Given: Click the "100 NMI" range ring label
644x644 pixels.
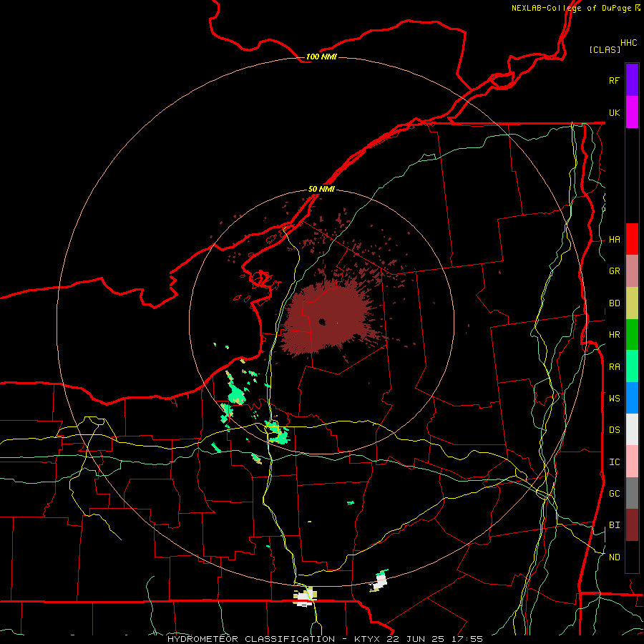Looking at the screenshot, I should 321,57.
